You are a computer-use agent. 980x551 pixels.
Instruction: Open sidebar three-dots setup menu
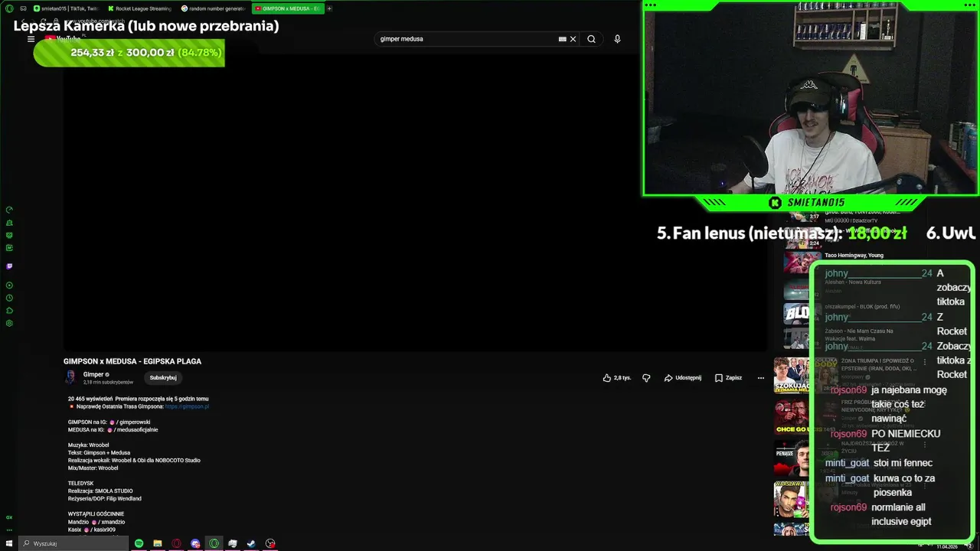click(9, 530)
